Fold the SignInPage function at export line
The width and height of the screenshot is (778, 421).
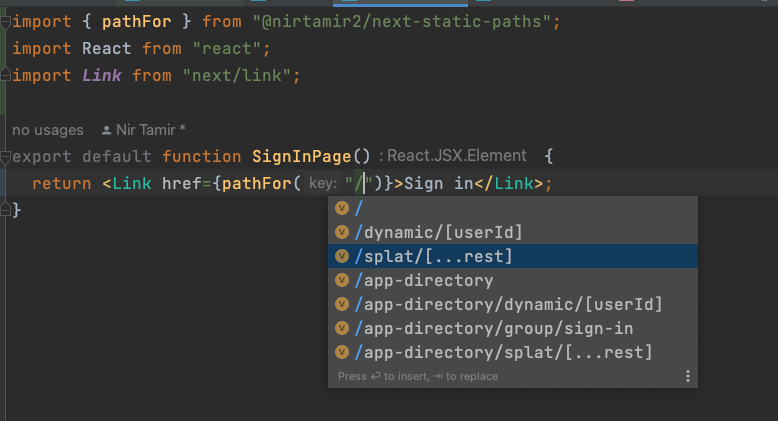(x=5, y=157)
